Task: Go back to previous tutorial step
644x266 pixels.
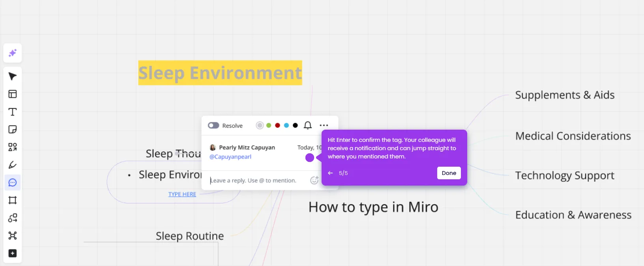Action: (x=330, y=173)
